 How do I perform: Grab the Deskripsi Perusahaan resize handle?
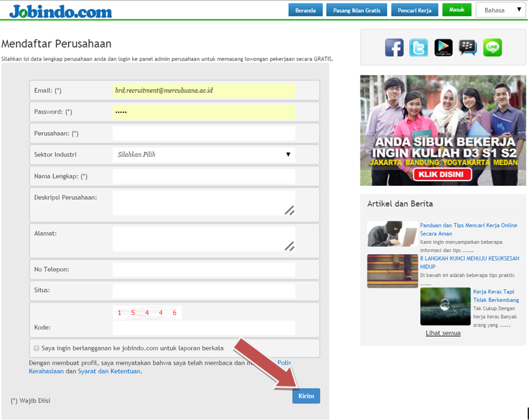coord(289,210)
